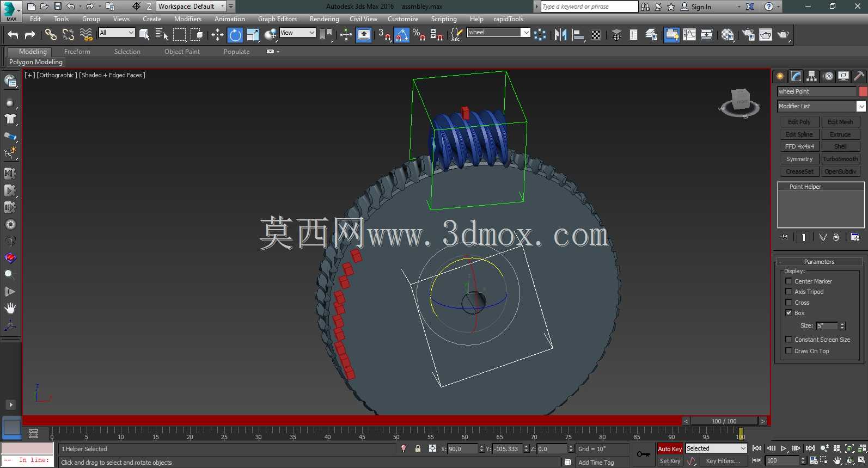This screenshot has height=468, width=868.
Task: Click the TurboSmooth modifier button
Action: tap(840, 159)
